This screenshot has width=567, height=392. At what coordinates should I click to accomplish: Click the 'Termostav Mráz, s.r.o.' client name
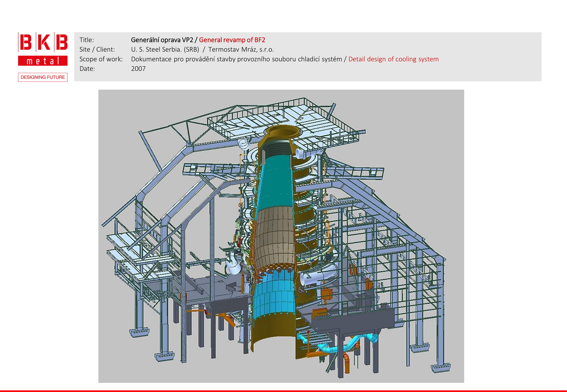241,49
